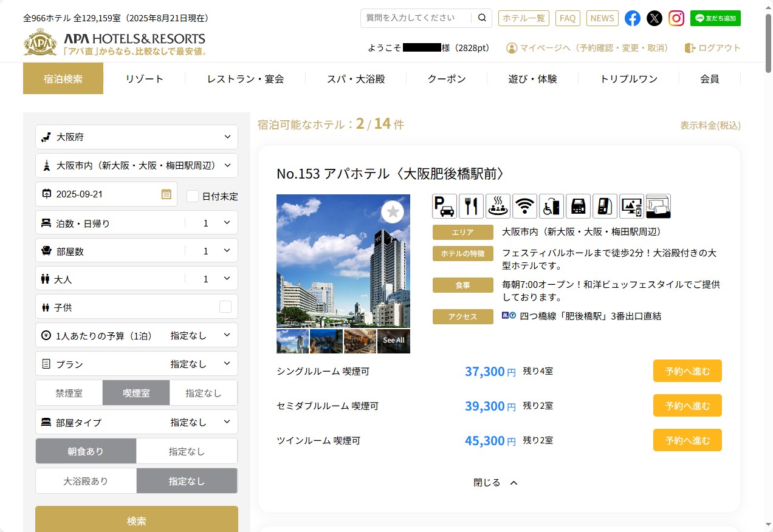This screenshot has width=773, height=532.
Task: Open the APA Facebook page icon
Action: [x=633, y=18]
